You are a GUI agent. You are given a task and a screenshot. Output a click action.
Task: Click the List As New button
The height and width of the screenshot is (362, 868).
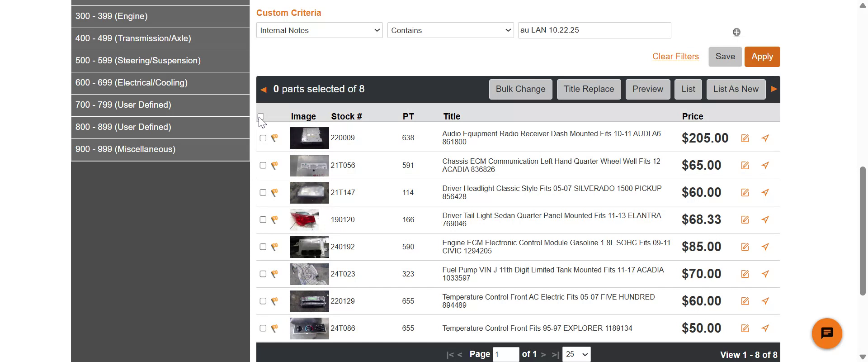[x=736, y=89]
